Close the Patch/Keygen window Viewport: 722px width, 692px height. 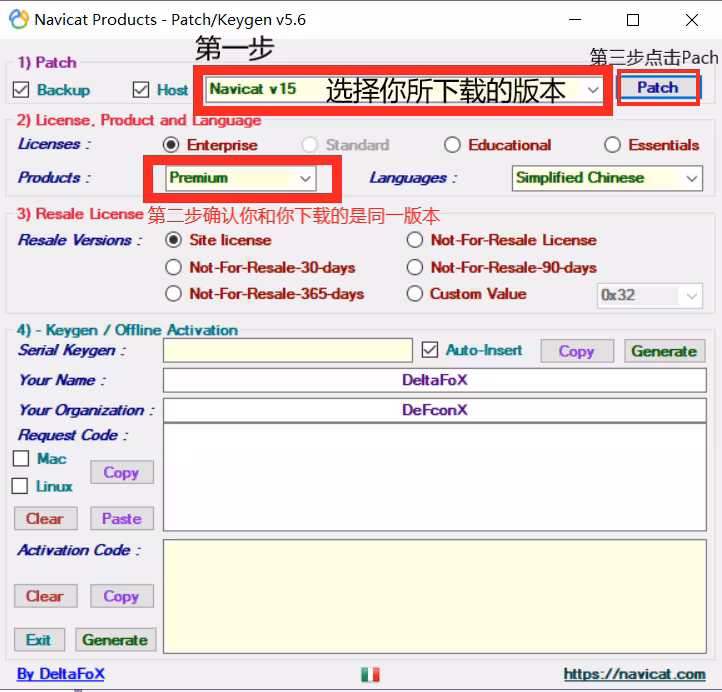pyautogui.click(x=692, y=20)
